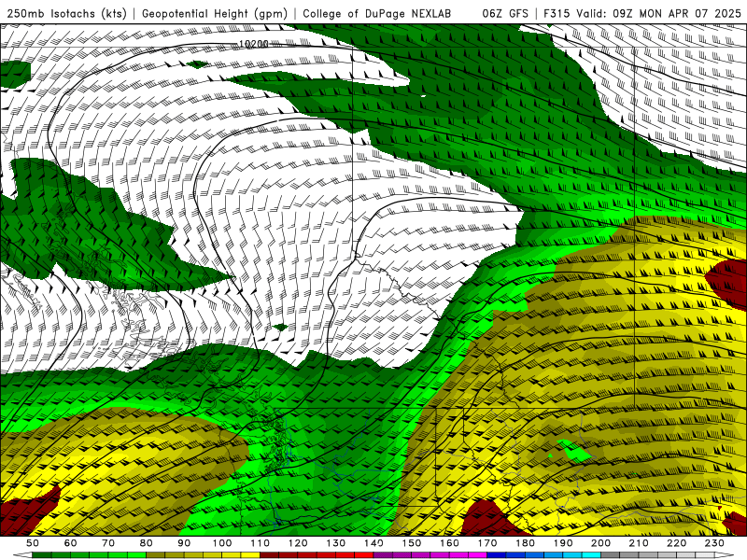Viewport: 747px width, 560px height.
Task: Click the "Geopotential Height (gpm)" header text
Action: tap(215, 14)
